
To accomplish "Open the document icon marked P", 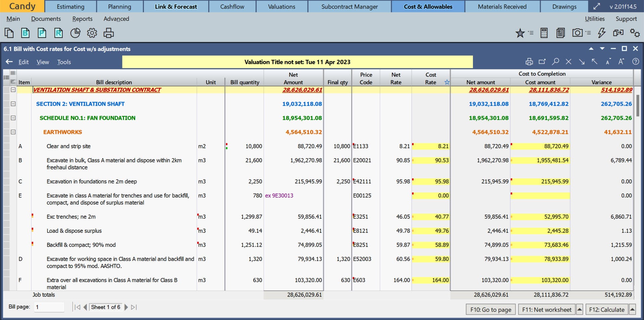I will [42, 33].
